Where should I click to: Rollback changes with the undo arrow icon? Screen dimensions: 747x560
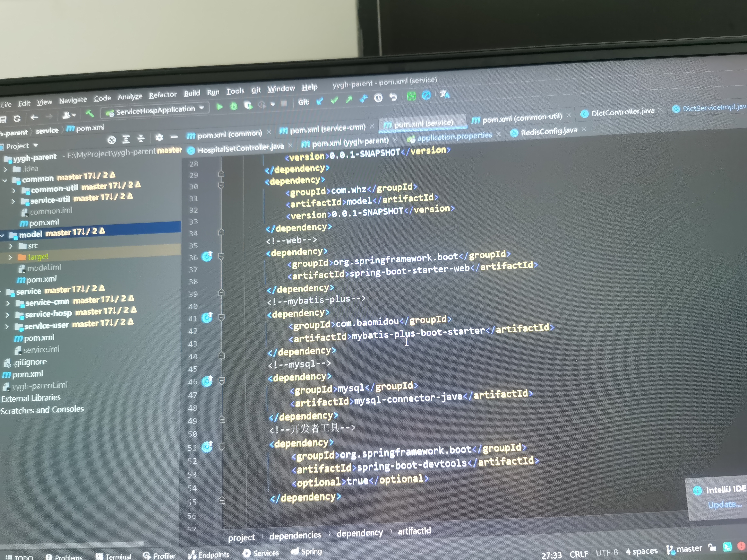[x=393, y=97]
